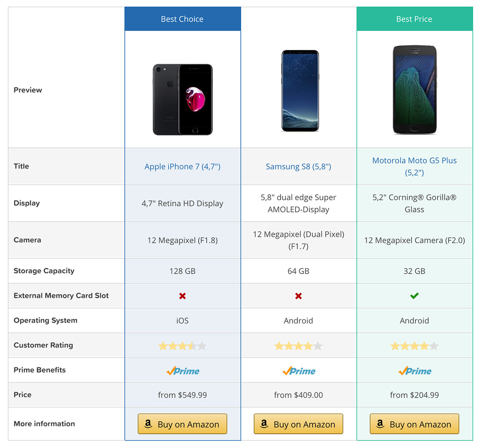Click the red X for iPhone memory slot
Viewport: 484px width, 448px height.
[x=182, y=296]
